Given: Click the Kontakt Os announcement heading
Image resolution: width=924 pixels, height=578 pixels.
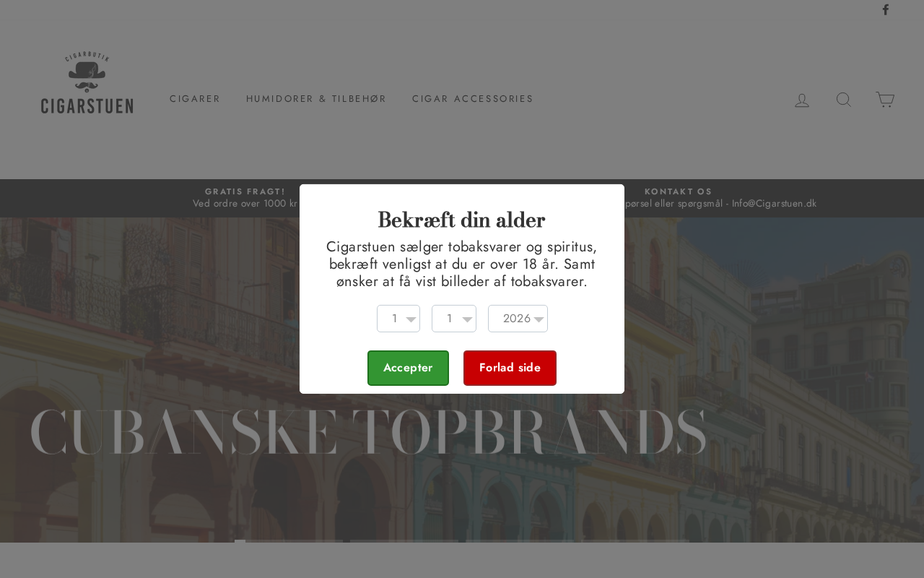Looking at the screenshot, I should click(x=678, y=191).
